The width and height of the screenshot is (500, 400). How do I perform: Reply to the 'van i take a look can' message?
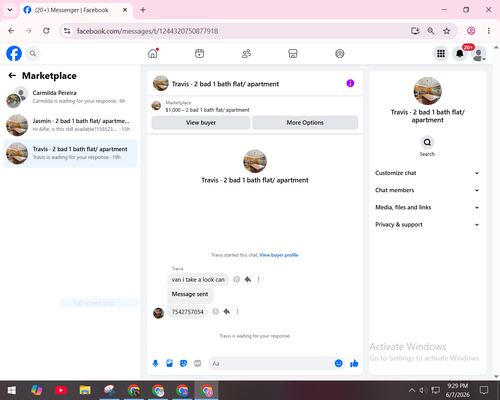(248, 279)
